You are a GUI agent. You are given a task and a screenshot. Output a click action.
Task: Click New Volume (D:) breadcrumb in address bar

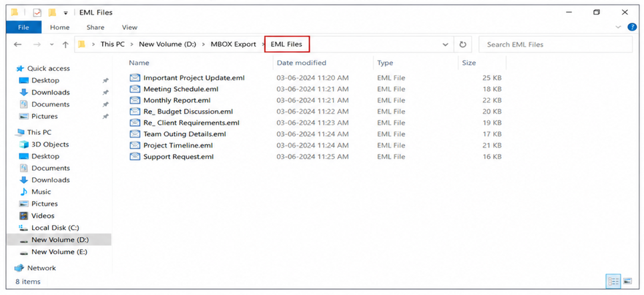pyautogui.click(x=168, y=44)
